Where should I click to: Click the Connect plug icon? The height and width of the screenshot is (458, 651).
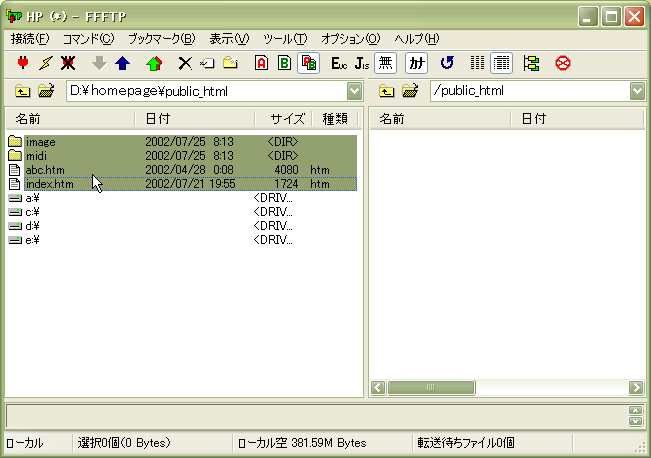tap(23, 63)
